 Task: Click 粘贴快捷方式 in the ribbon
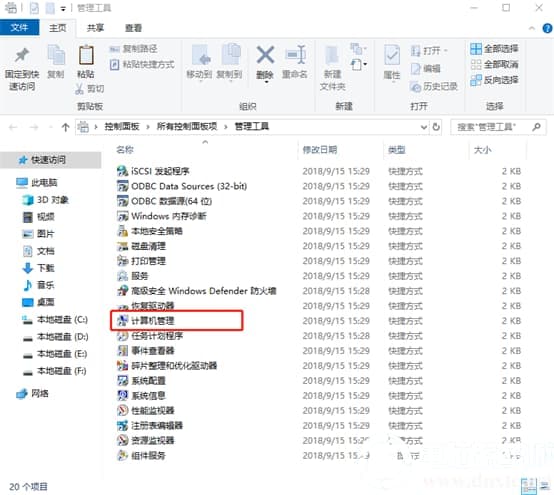[142, 64]
